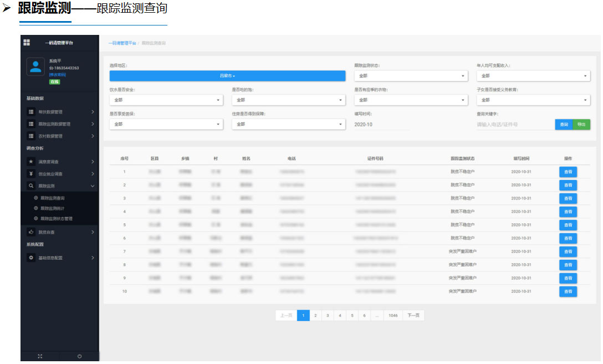Click 查看 button in row 3
Viewport: 603px width, 364px height.
tap(568, 198)
